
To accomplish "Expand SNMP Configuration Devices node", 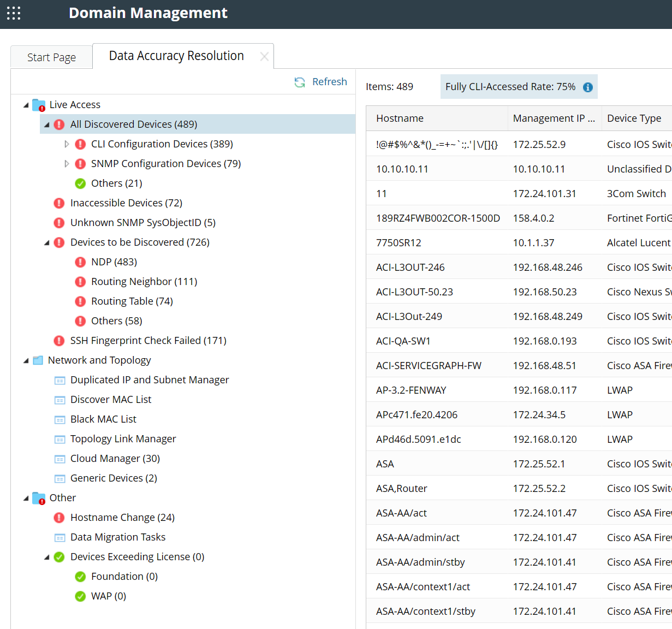I will pos(67,164).
